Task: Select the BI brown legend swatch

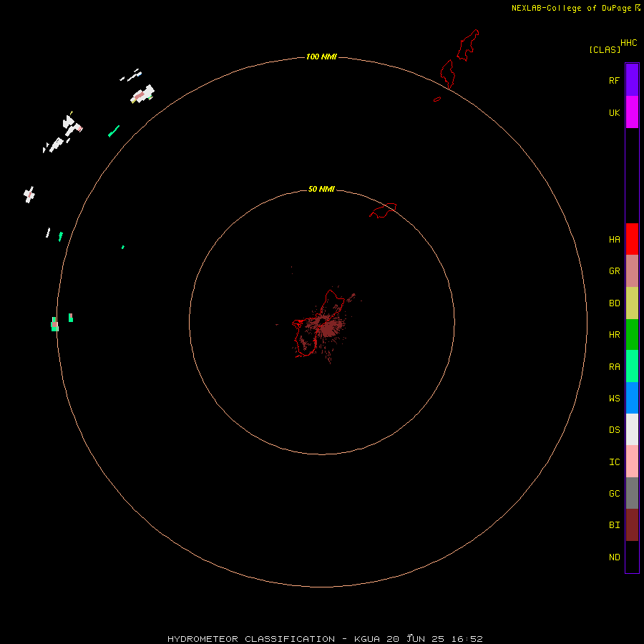Action: click(x=632, y=525)
